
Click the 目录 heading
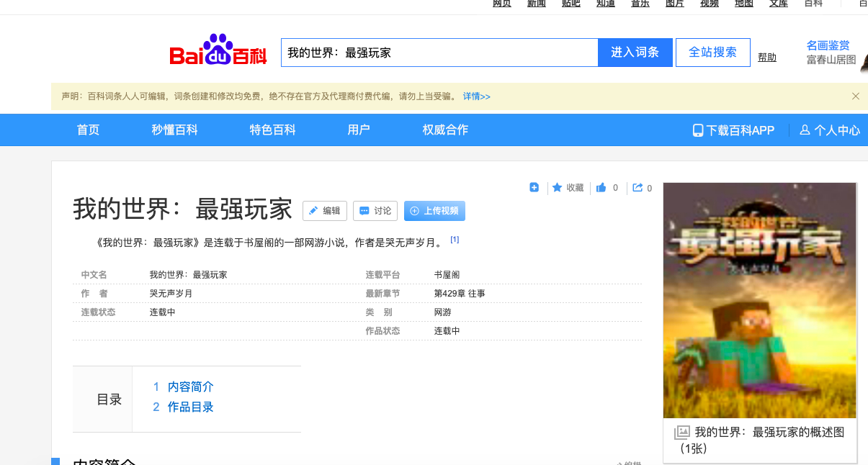click(x=109, y=399)
